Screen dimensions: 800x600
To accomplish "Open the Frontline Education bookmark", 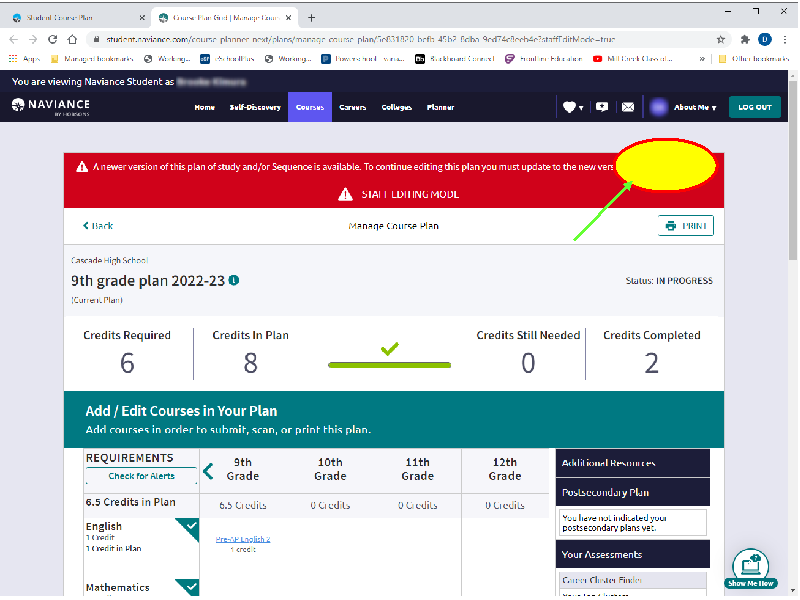I will coord(543,59).
